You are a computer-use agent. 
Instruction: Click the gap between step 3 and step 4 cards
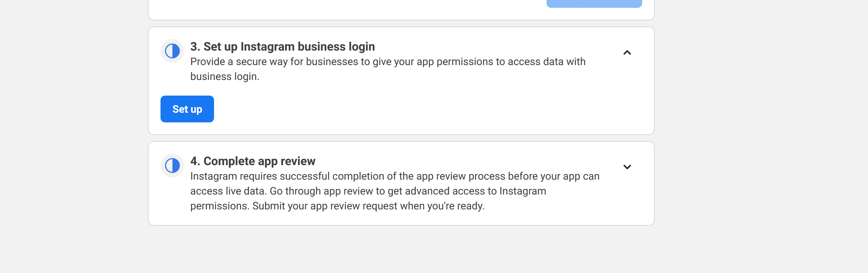pos(401,138)
